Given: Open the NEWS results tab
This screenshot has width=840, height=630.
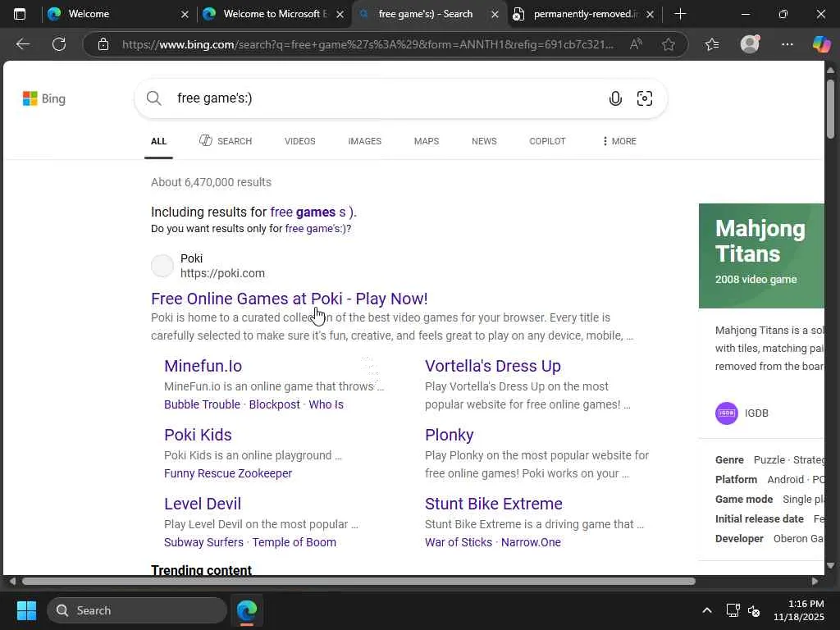Looking at the screenshot, I should [x=484, y=141].
